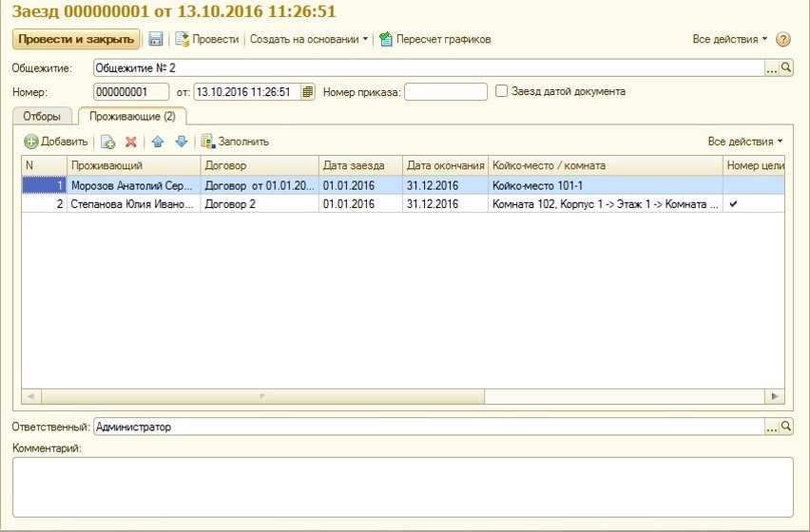Click the copy row icon in table toolbar
Viewport: 810px width, 532px height.
(x=107, y=142)
